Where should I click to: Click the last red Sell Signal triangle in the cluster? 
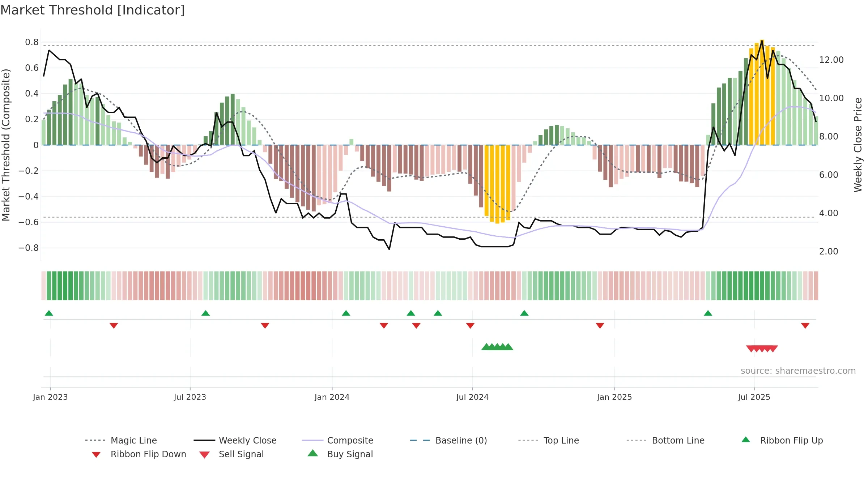click(773, 349)
